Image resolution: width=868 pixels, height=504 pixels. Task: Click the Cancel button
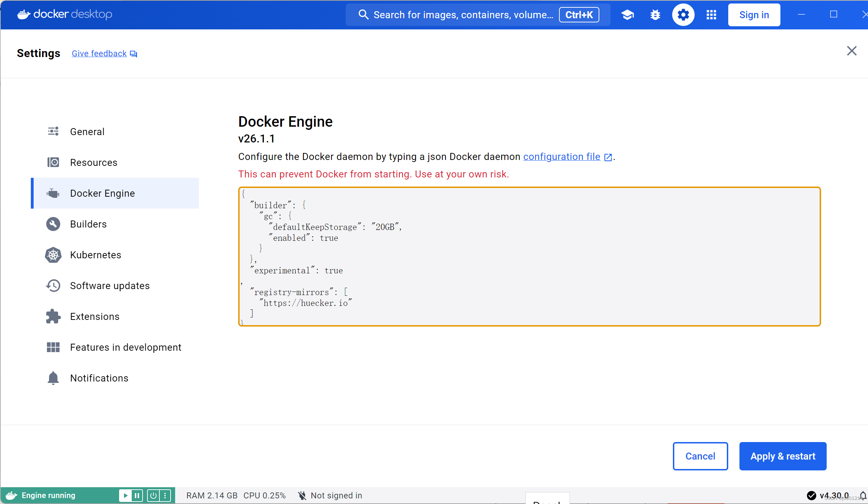pyautogui.click(x=700, y=456)
